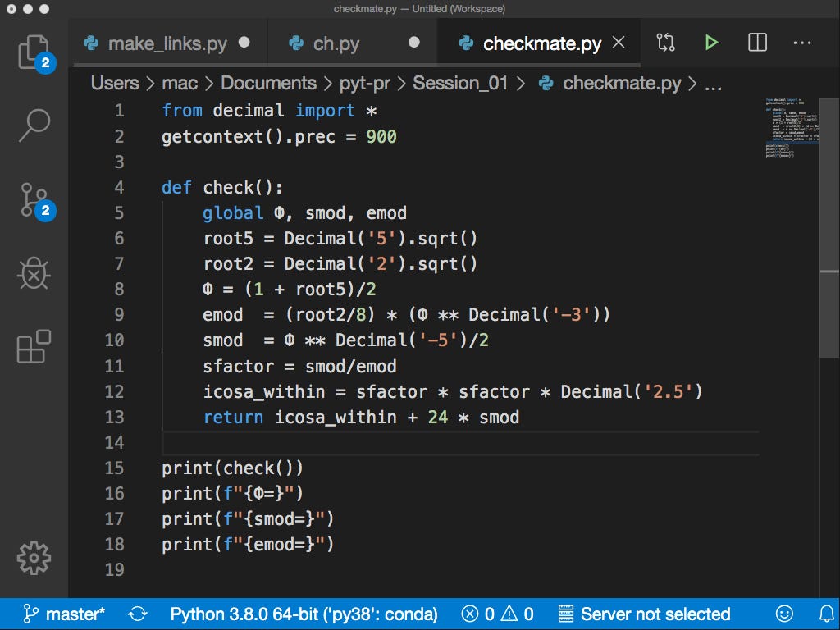Click the master branch in status bar
The image size is (840, 630).
[x=65, y=614]
